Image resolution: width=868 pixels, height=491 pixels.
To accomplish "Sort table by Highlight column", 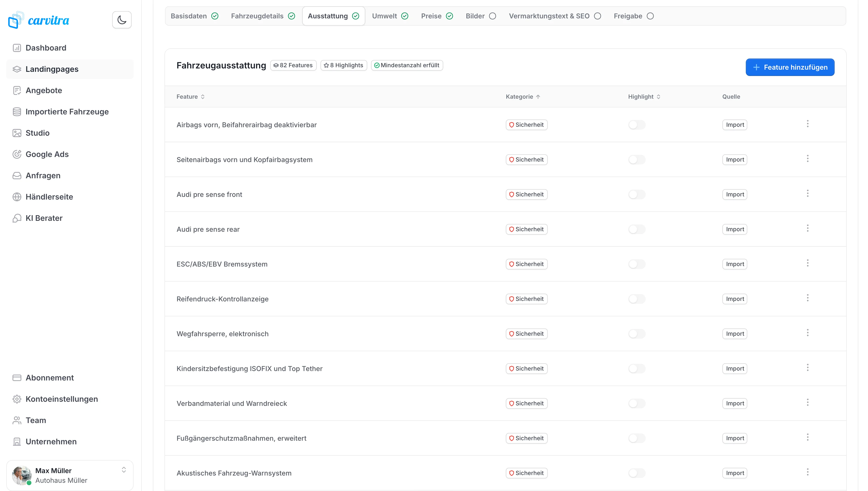I will (x=644, y=97).
